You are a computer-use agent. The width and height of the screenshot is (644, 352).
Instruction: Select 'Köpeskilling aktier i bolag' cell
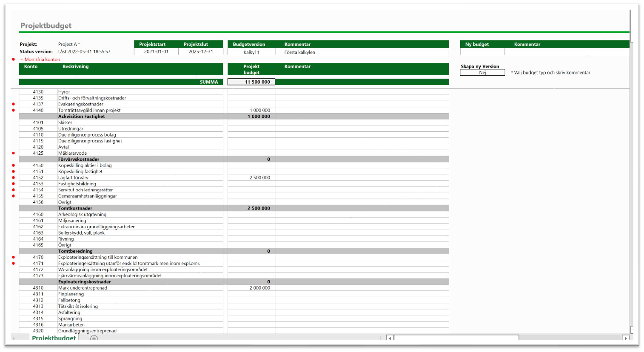pyautogui.click(x=140, y=165)
